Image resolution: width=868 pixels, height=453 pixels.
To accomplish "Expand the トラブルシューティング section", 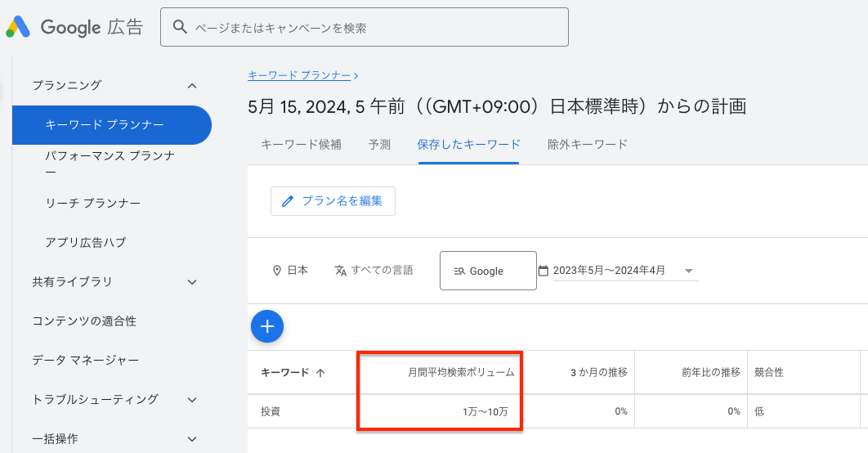I will point(192,400).
